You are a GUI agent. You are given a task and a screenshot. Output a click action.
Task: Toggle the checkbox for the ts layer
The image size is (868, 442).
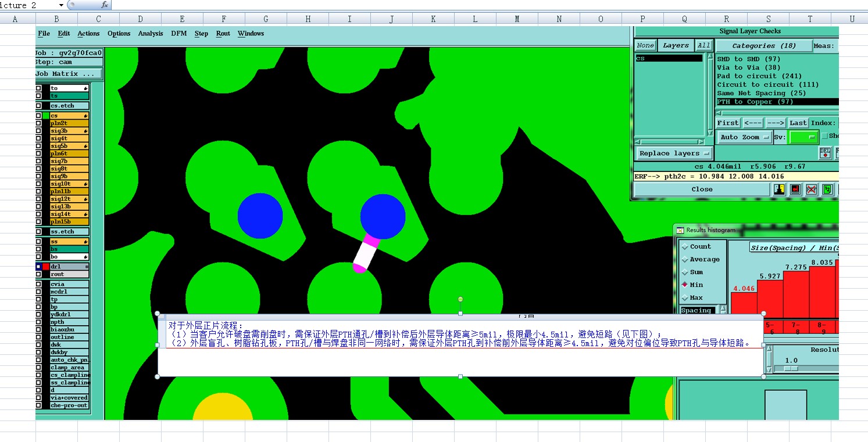click(38, 96)
